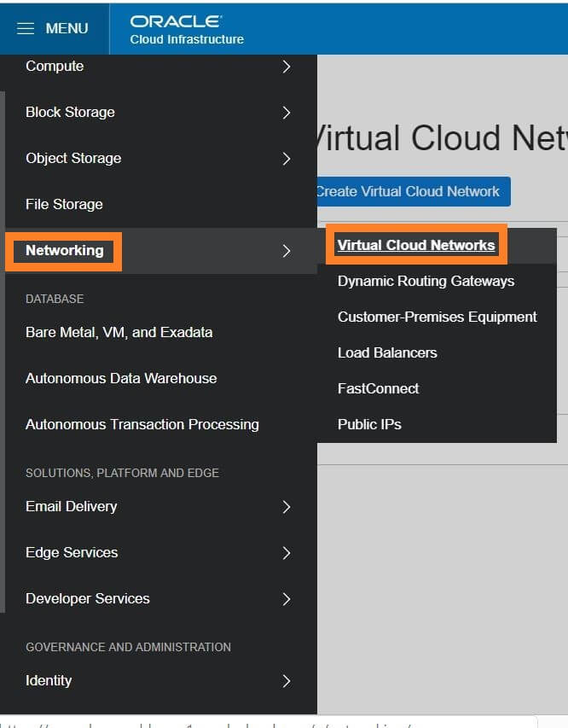
Task: Click the side menu scrollbar
Action: coord(3,352)
